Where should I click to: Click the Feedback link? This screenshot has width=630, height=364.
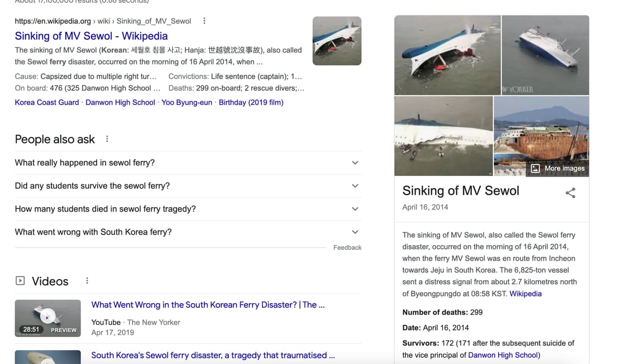click(x=347, y=247)
